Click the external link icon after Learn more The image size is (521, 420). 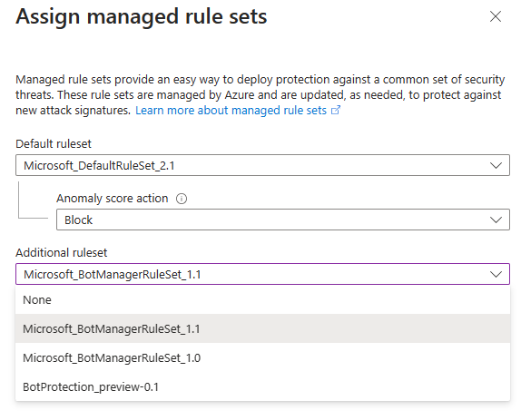pyautogui.click(x=336, y=111)
